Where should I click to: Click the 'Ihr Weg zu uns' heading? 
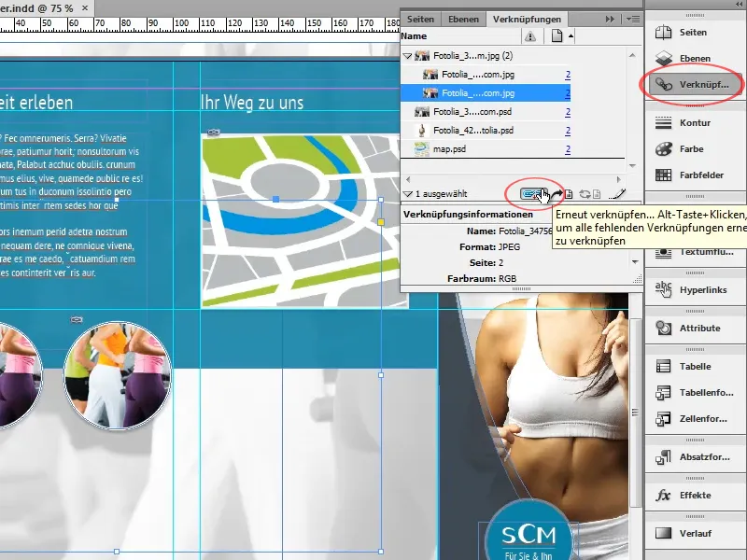coord(251,103)
